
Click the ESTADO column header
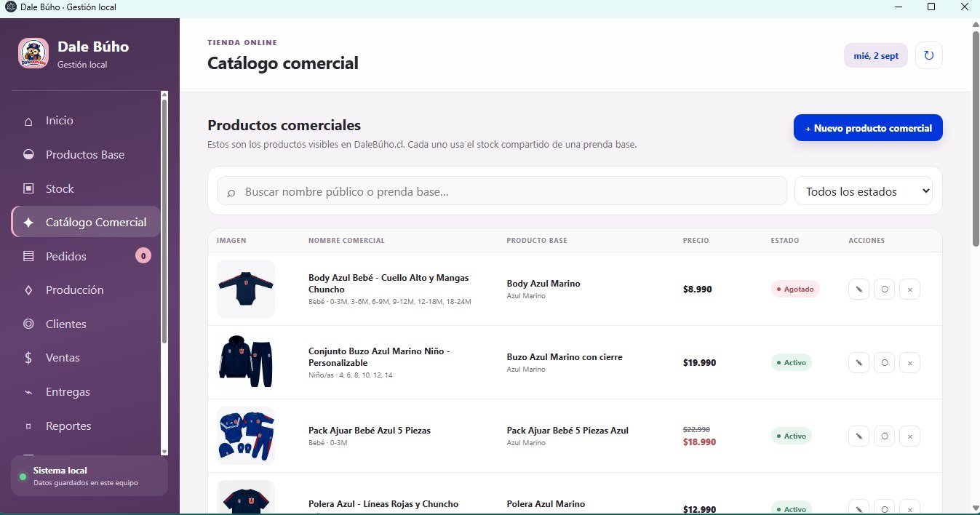click(785, 241)
